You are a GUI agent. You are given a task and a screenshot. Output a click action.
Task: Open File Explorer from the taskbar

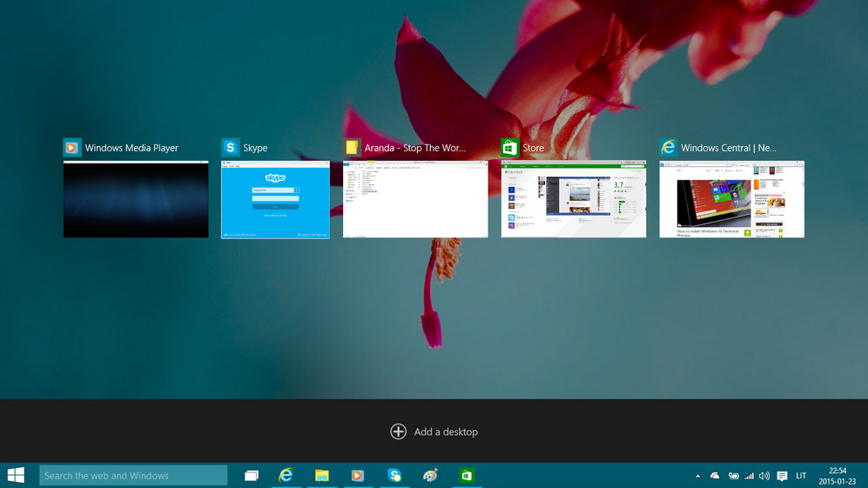[x=321, y=475]
